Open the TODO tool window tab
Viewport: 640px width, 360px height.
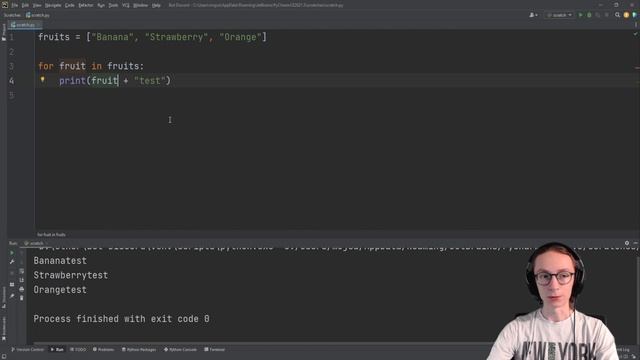(x=78, y=350)
